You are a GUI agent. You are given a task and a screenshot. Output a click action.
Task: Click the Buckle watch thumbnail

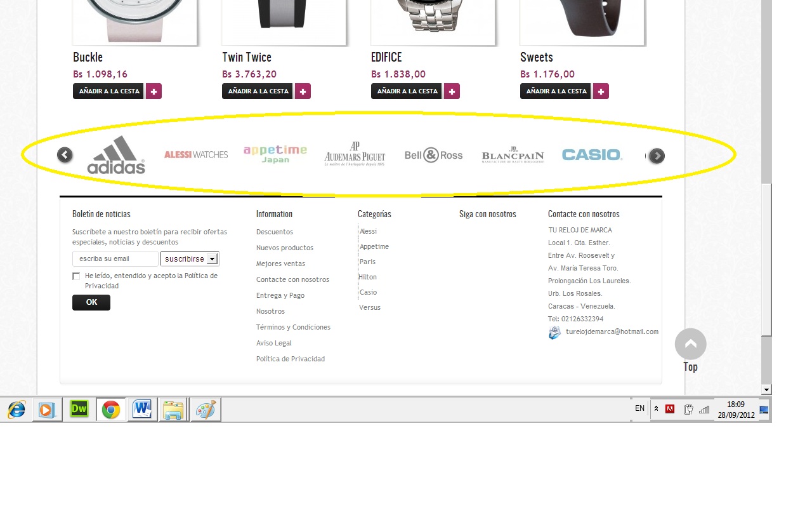[134, 22]
